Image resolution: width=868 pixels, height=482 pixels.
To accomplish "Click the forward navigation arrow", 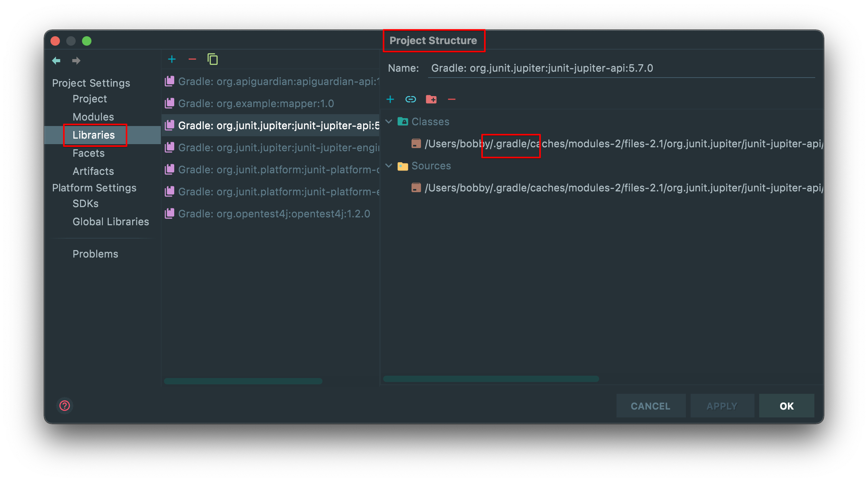I will 76,60.
